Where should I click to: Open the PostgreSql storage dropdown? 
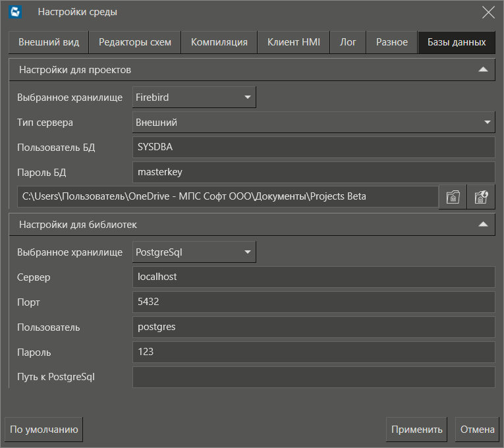click(x=194, y=252)
